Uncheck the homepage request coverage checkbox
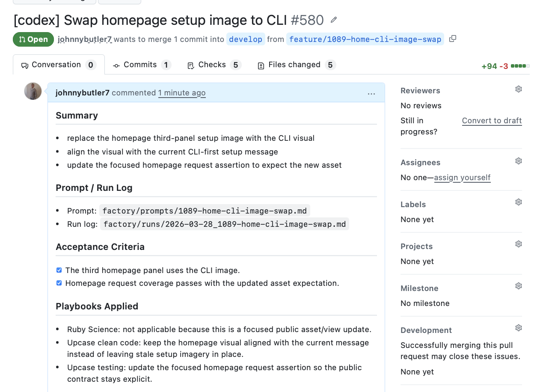Image resolution: width=546 pixels, height=392 pixels. 59,283
